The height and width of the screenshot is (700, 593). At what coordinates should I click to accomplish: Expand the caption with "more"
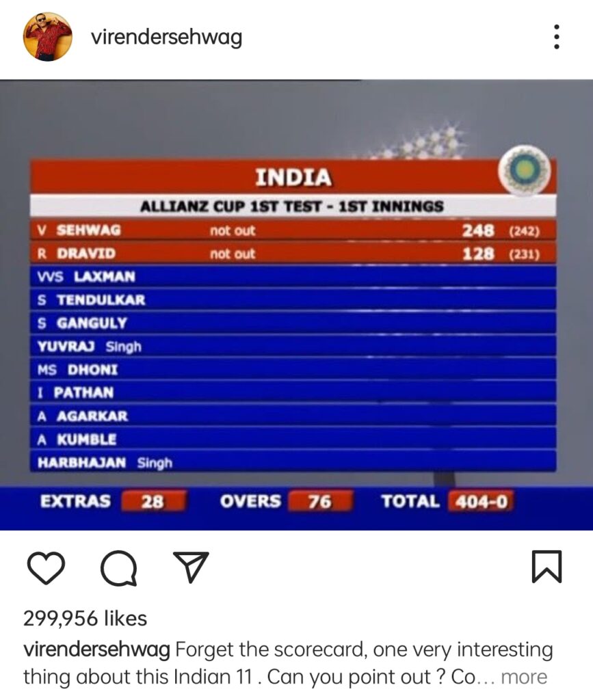click(524, 677)
